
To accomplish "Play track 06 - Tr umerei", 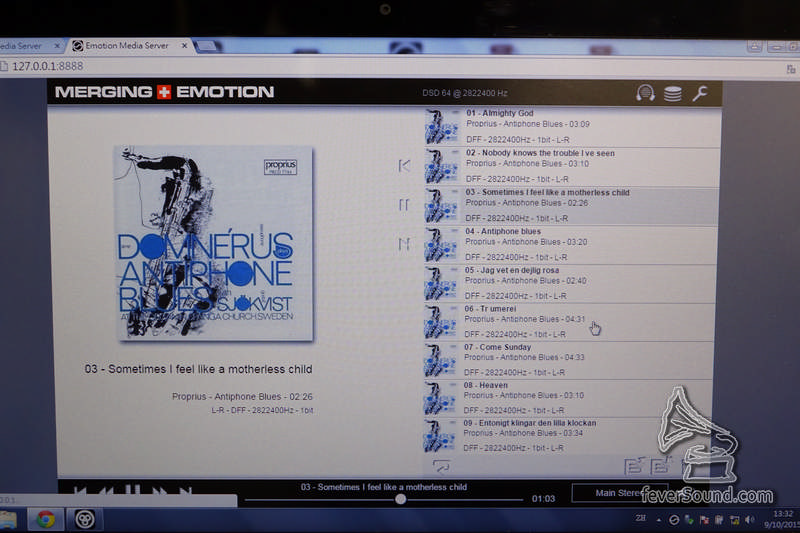I will (x=569, y=322).
